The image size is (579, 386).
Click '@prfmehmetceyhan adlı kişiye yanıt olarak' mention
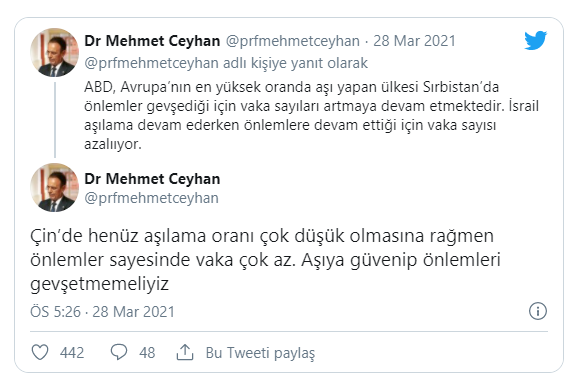(x=226, y=63)
